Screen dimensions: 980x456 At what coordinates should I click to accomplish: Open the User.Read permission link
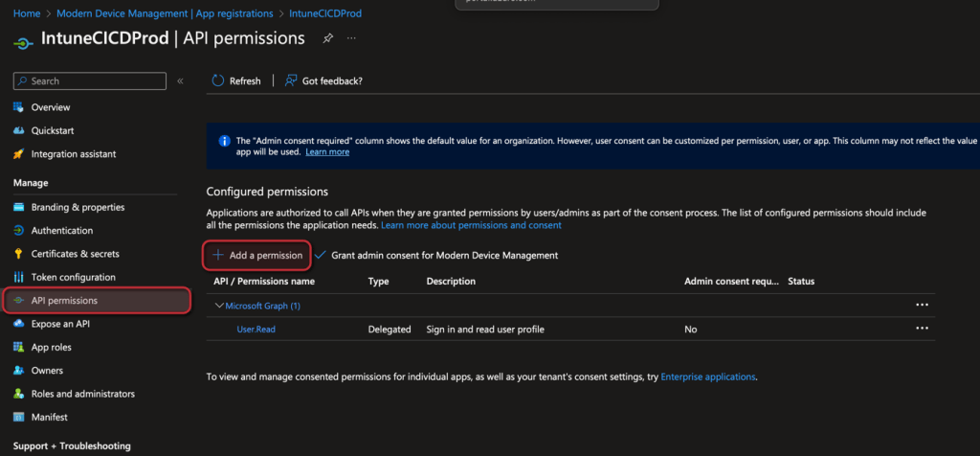coord(256,329)
